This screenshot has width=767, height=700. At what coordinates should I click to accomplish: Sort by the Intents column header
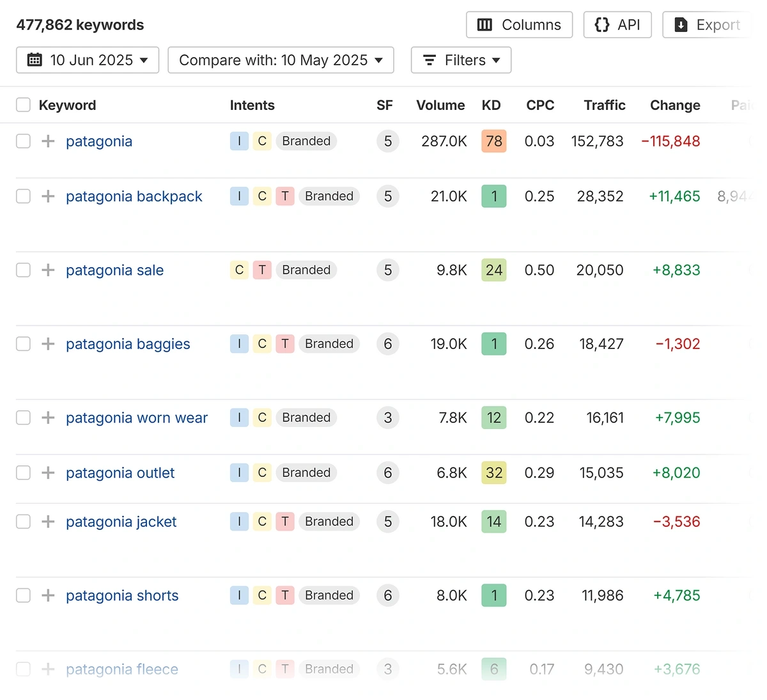coord(252,105)
